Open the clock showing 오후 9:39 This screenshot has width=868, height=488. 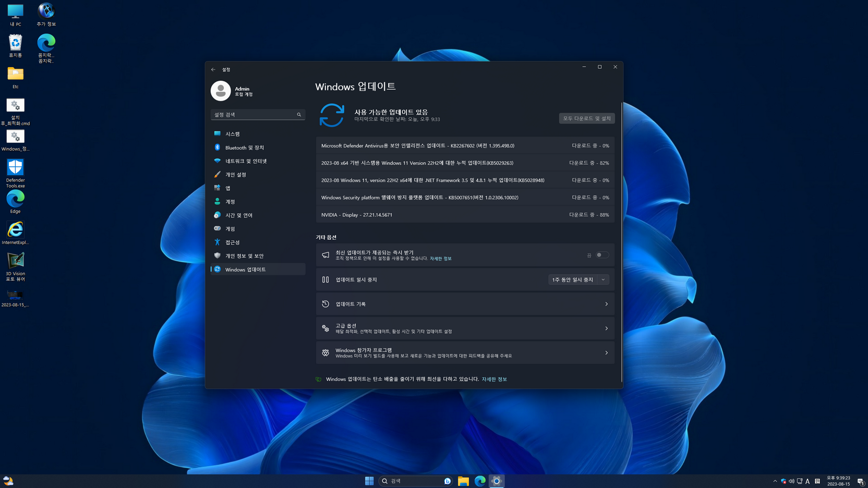[838, 481]
